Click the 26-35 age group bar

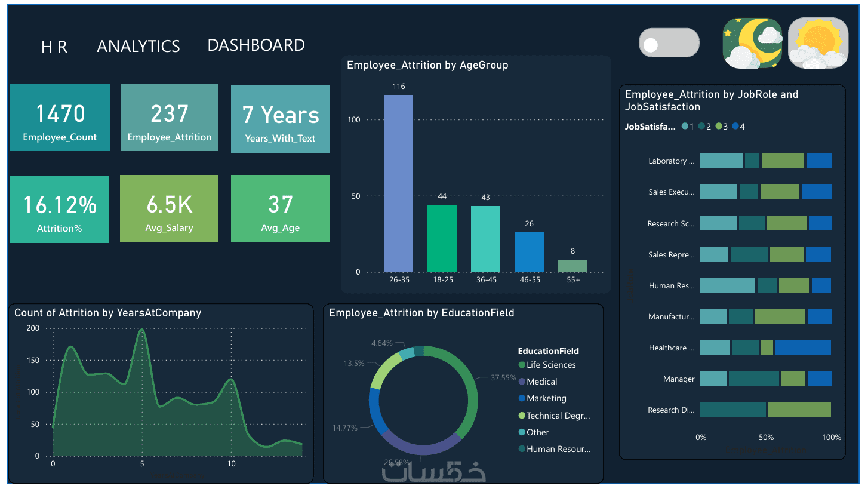398,183
